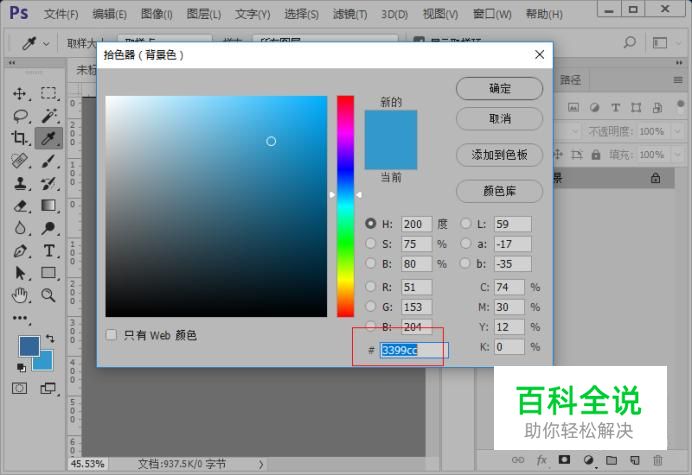Select the Dodge tool
692x475 pixels.
pos(49,228)
